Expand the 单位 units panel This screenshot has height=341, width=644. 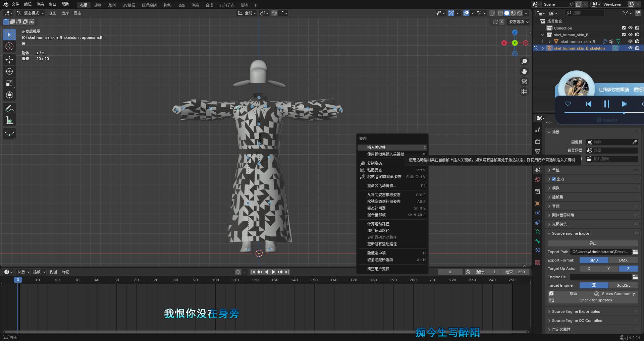click(593, 170)
